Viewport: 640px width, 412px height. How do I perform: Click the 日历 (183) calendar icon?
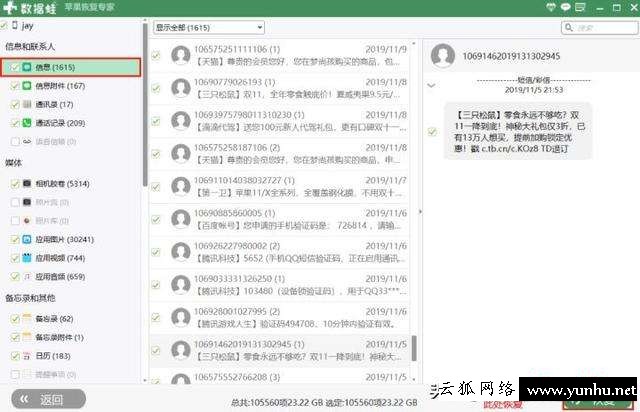[x=27, y=356]
